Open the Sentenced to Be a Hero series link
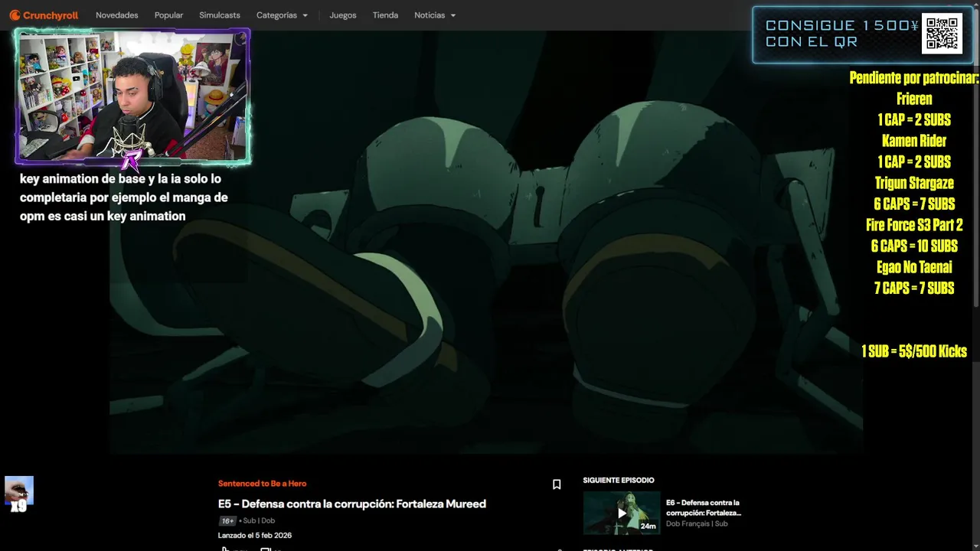This screenshot has height=551, width=980. pyautogui.click(x=262, y=484)
